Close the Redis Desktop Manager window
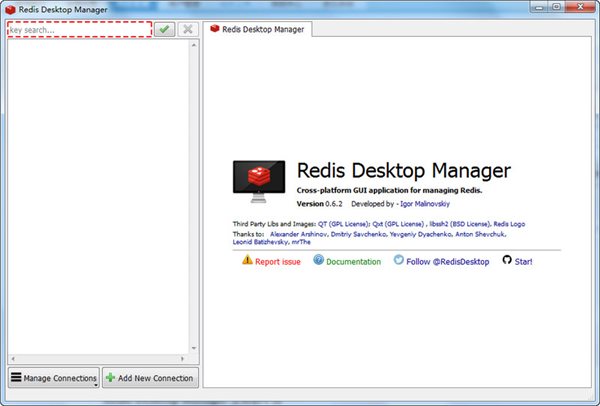Image resolution: width=600 pixels, height=406 pixels. [x=580, y=7]
